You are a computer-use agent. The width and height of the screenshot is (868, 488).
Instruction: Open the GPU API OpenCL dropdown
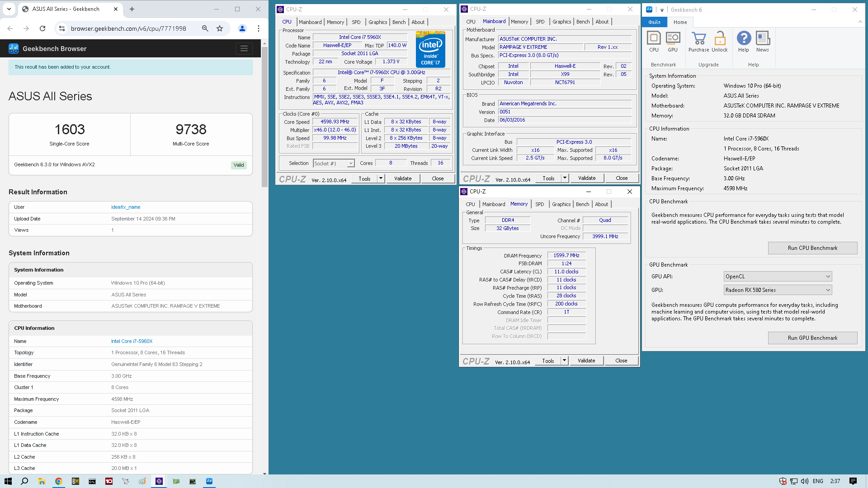point(778,277)
